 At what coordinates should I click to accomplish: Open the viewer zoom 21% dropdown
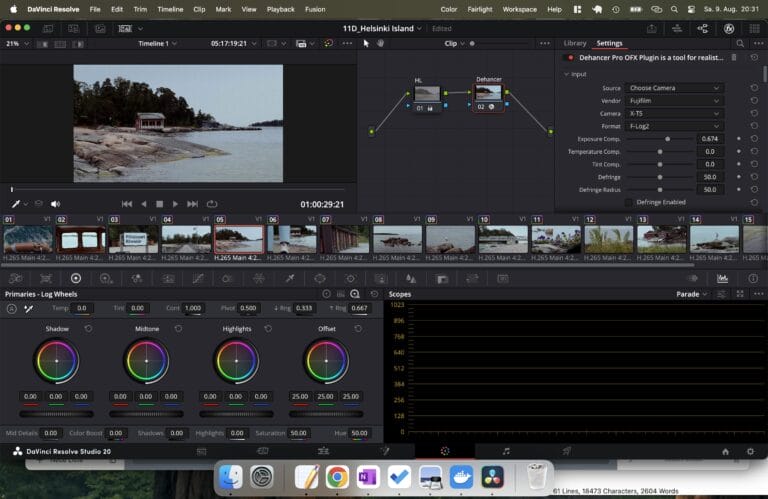click(17, 44)
